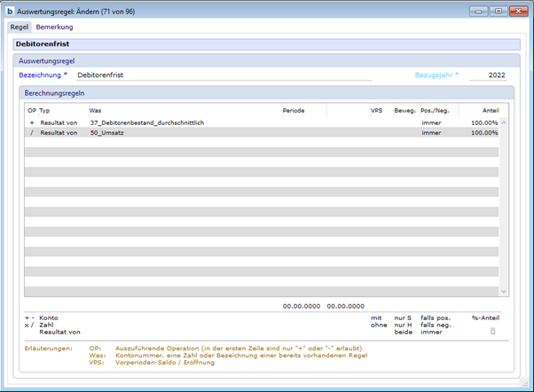Screen dimensions: 534x392
Task: Edit the Bezeichnung field Debitorenfrist
Action: [x=222, y=75]
